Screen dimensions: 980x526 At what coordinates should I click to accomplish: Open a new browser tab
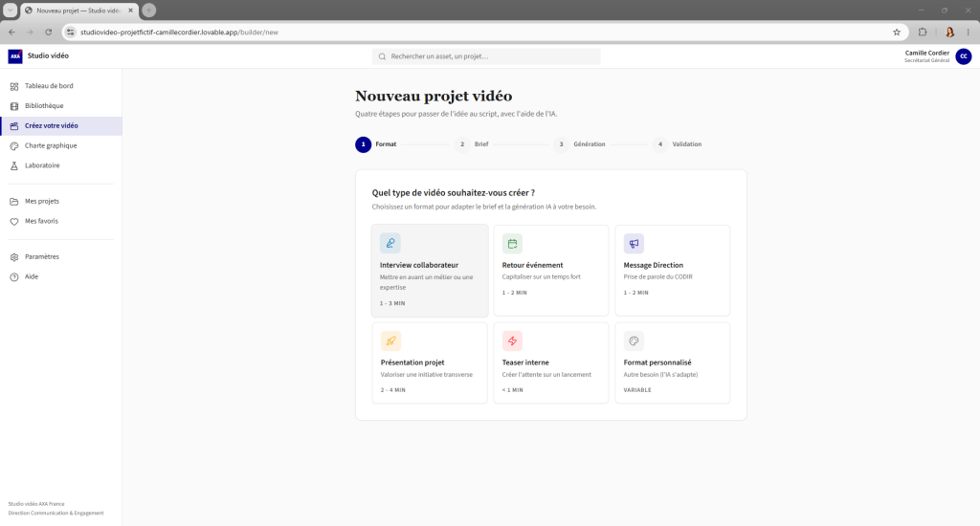pyautogui.click(x=148, y=10)
